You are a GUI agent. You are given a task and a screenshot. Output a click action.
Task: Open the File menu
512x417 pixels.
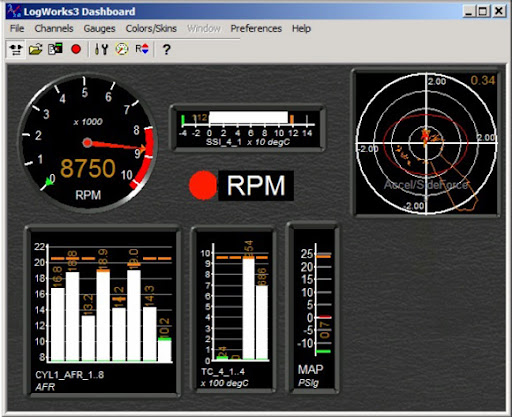pos(17,29)
